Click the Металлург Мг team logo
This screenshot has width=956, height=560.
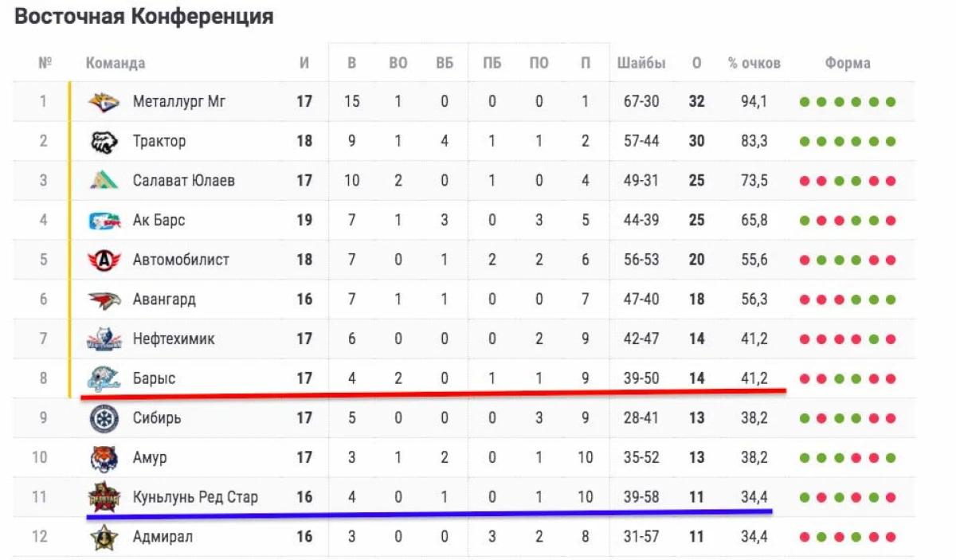coord(104,102)
